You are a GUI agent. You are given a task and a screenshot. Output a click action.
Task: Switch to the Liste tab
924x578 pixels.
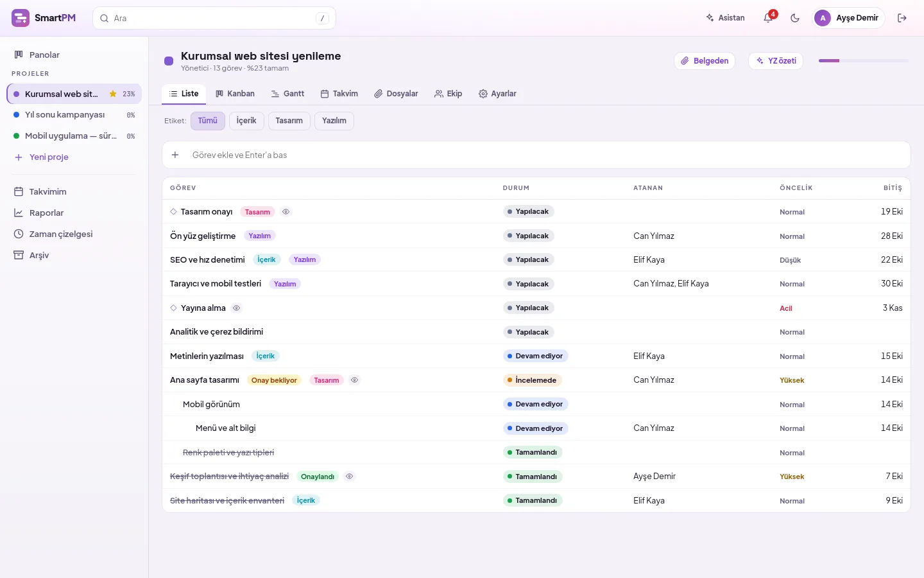[x=184, y=94]
